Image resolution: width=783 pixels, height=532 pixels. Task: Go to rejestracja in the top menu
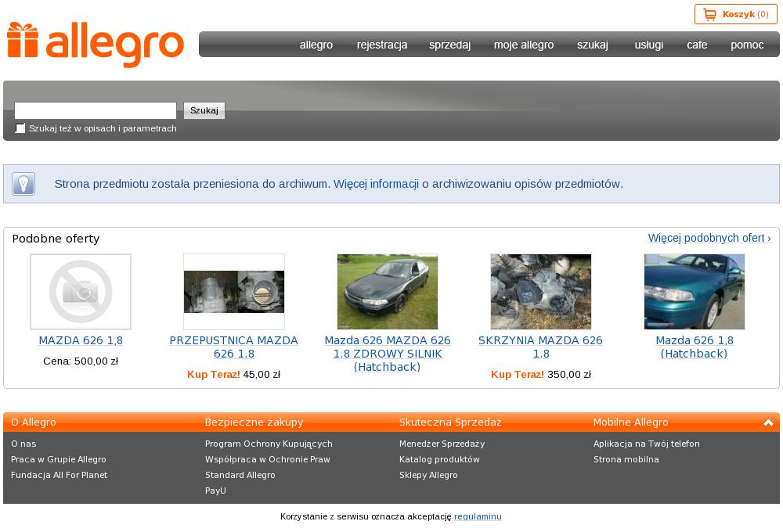point(382,45)
